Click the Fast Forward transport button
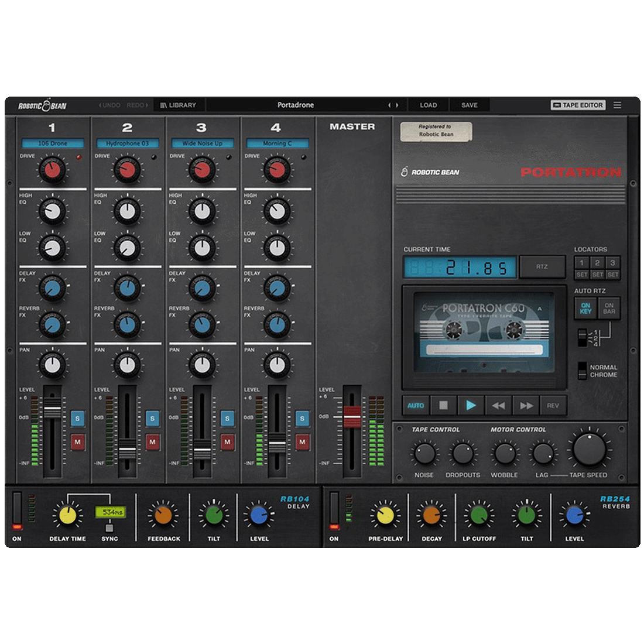 coord(526,405)
